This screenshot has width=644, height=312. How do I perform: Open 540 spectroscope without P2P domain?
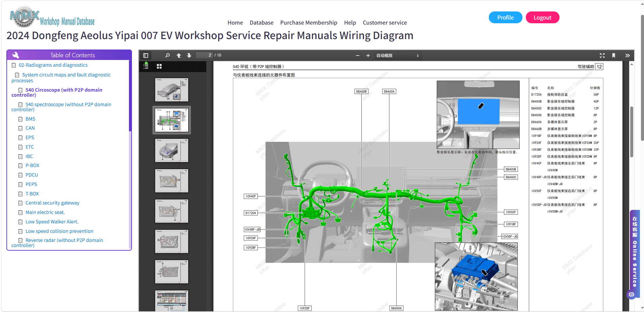[x=61, y=107]
